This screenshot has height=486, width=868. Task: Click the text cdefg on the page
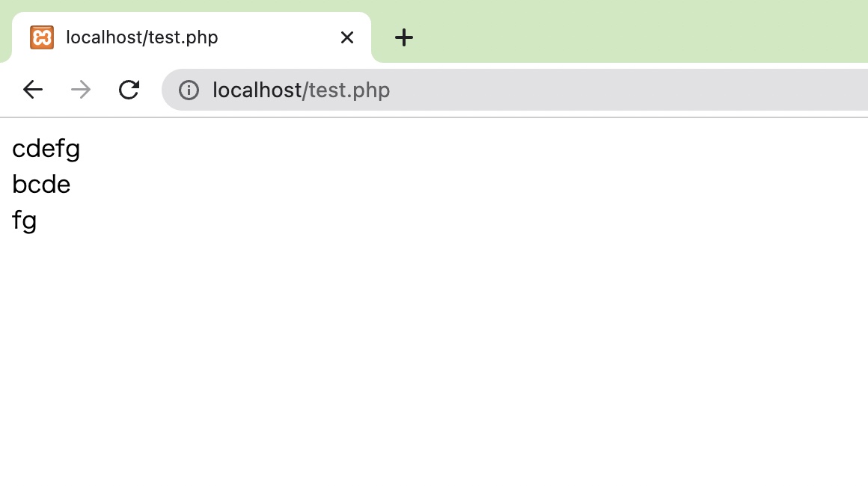click(x=46, y=149)
